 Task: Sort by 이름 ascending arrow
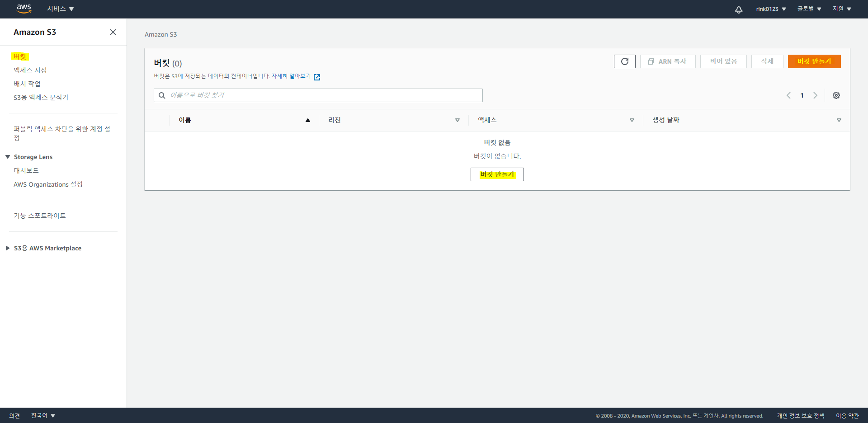pyautogui.click(x=308, y=120)
